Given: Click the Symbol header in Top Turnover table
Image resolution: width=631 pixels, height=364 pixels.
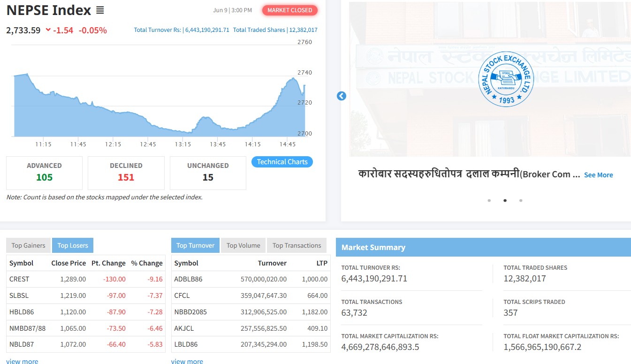Looking at the screenshot, I should (186, 263).
